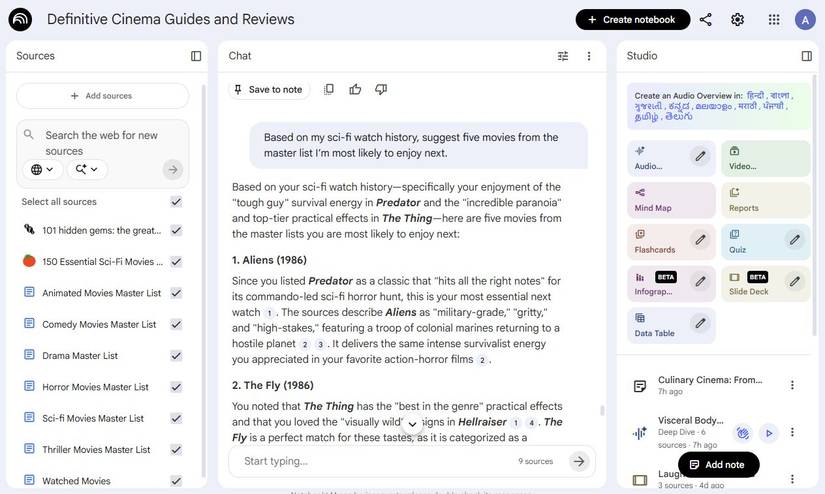Viewport: 825px width, 494px height.
Task: Click the Create notebook button
Action: 632,19
